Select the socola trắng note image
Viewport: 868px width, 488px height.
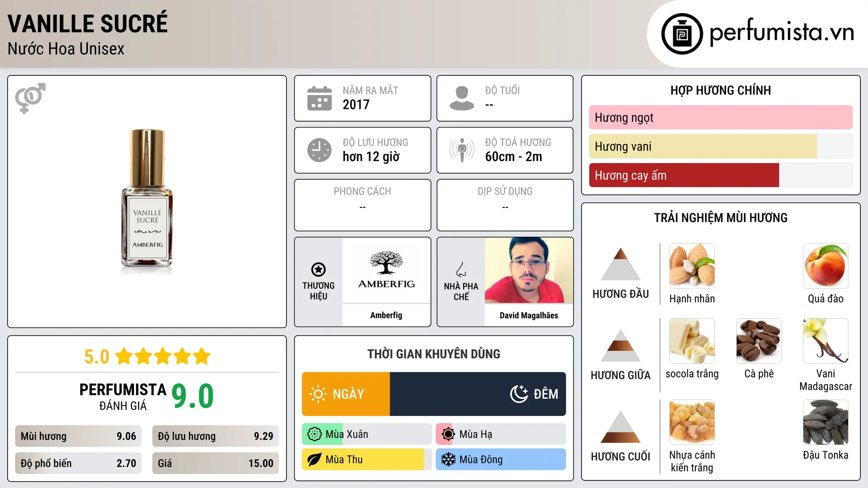[692, 341]
